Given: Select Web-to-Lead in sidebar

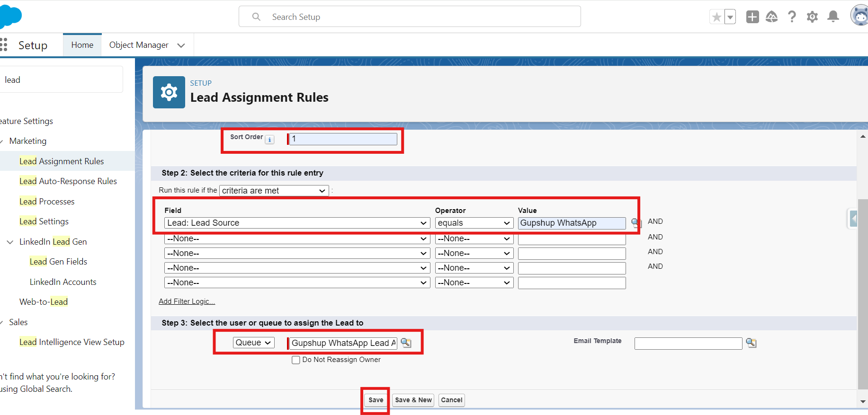Looking at the screenshot, I should pyautogui.click(x=44, y=302).
